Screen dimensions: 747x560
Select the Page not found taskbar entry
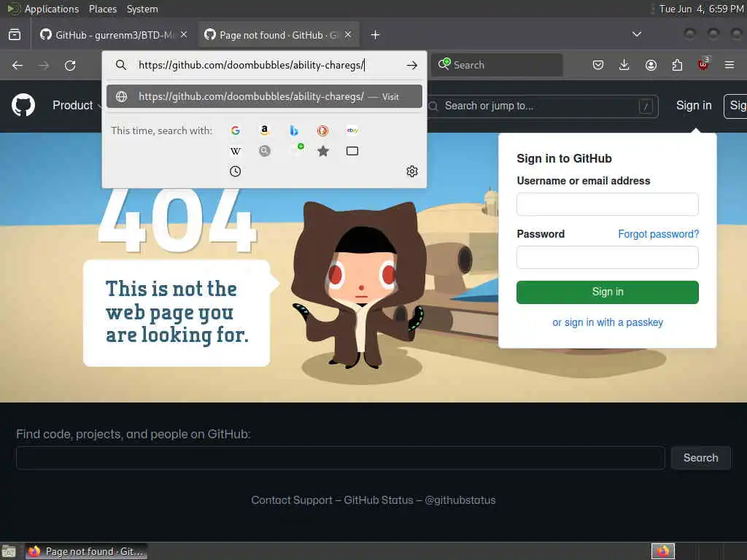[x=86, y=551]
